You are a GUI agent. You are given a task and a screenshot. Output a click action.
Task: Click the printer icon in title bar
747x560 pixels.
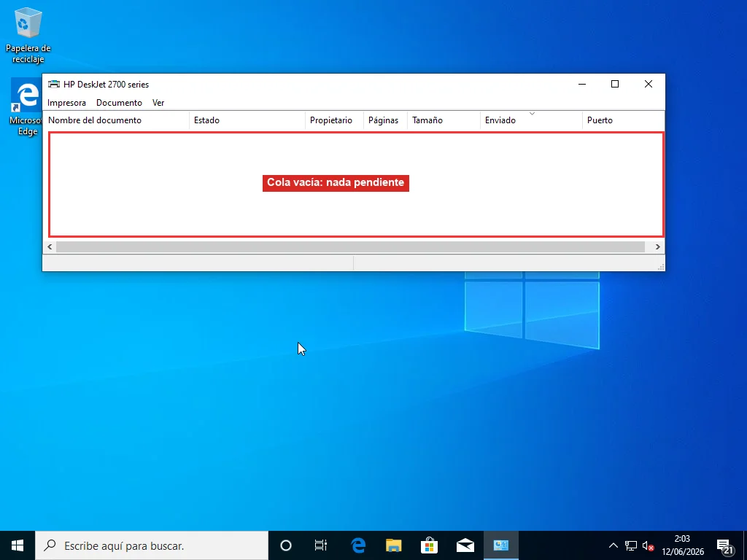pos(54,85)
